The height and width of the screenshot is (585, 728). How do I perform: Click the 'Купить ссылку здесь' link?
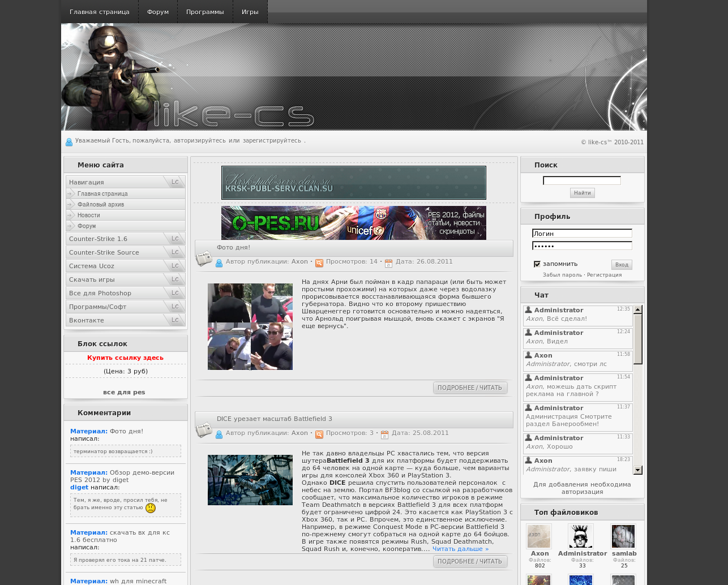coord(125,358)
